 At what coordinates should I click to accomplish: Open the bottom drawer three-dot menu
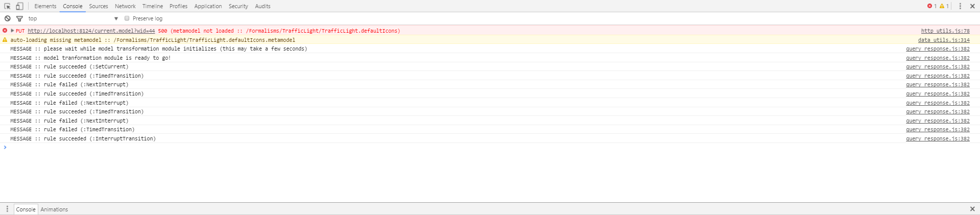click(x=7, y=209)
